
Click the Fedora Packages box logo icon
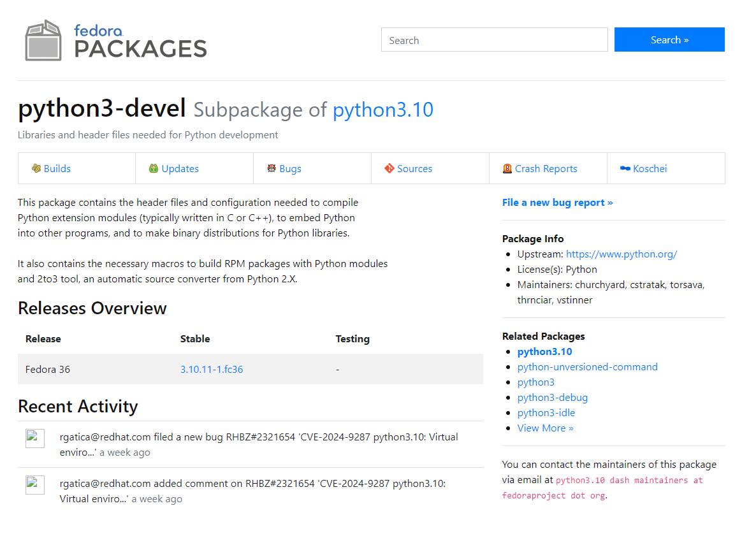tap(43, 41)
